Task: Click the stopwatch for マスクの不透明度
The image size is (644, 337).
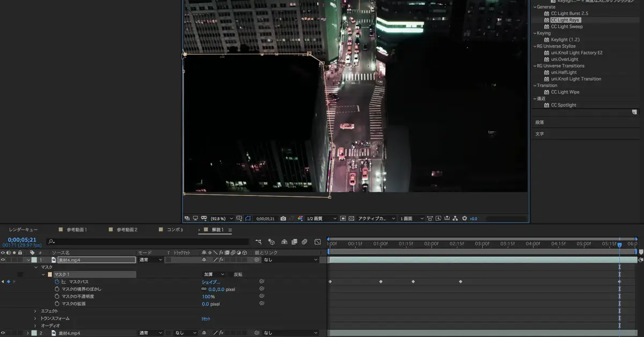Action: (x=57, y=297)
